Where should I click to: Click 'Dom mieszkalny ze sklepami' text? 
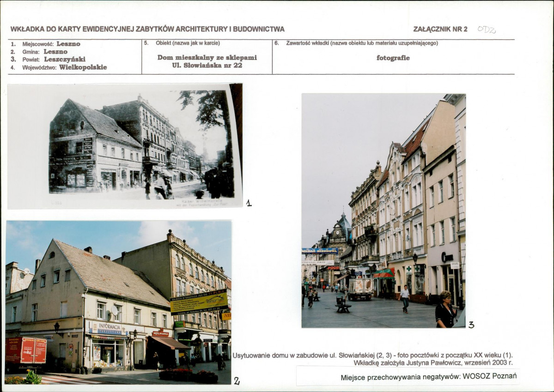(207, 57)
